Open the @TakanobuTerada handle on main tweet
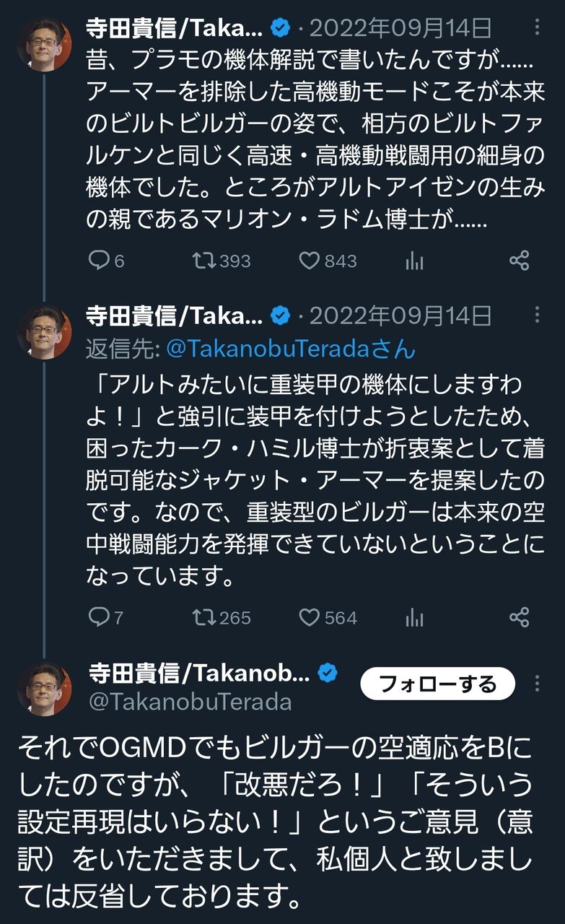Image resolution: width=565 pixels, height=924 pixels. (190, 702)
